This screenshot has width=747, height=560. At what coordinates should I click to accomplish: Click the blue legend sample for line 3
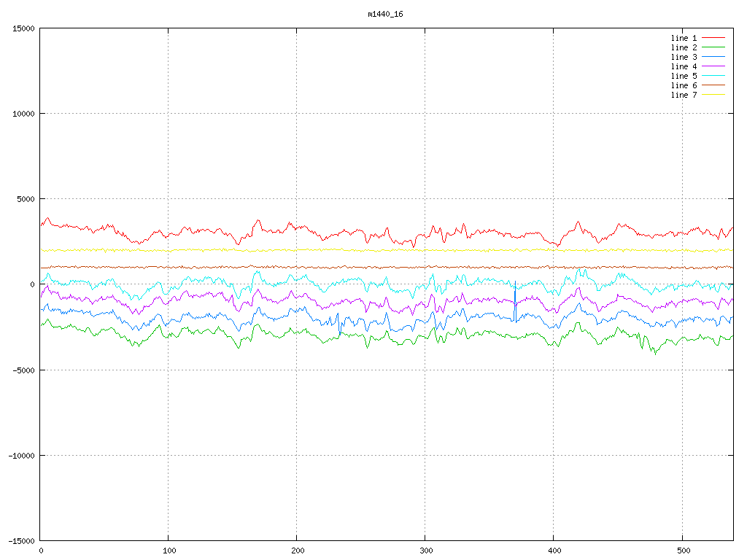pos(713,57)
